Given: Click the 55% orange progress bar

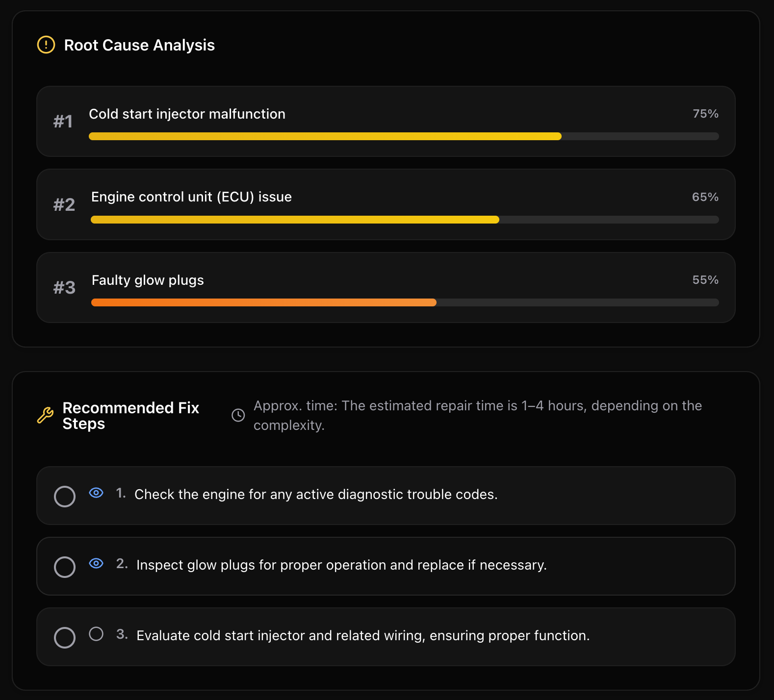Looking at the screenshot, I should click(x=263, y=302).
